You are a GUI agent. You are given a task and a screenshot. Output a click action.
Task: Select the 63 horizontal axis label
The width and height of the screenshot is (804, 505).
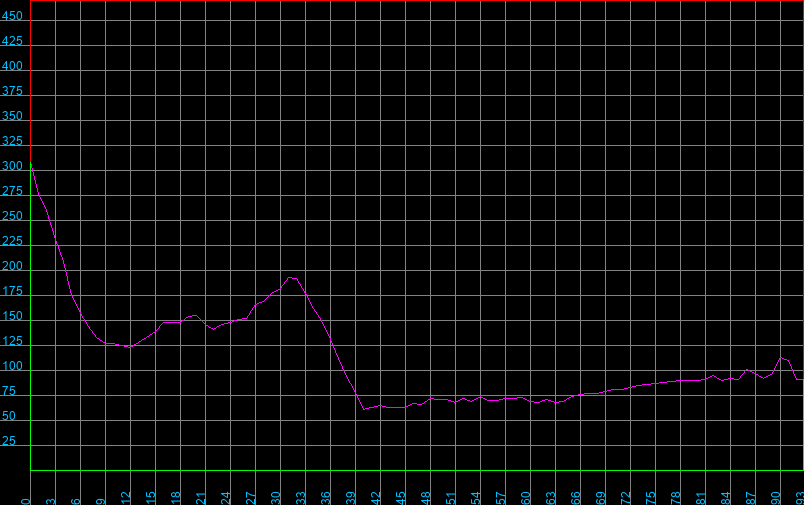pyautogui.click(x=551, y=498)
